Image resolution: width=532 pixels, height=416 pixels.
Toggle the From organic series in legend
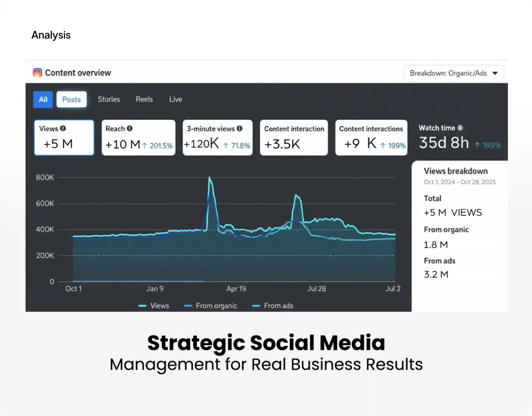click(211, 306)
